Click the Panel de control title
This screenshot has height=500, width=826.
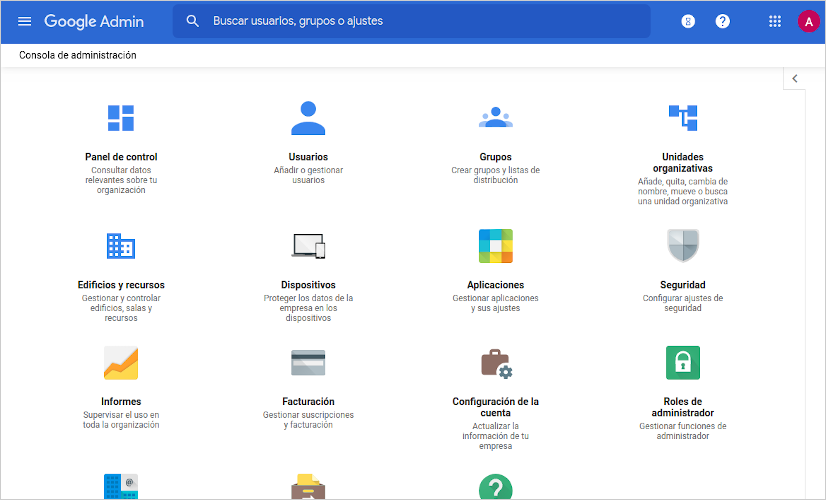coord(121,156)
